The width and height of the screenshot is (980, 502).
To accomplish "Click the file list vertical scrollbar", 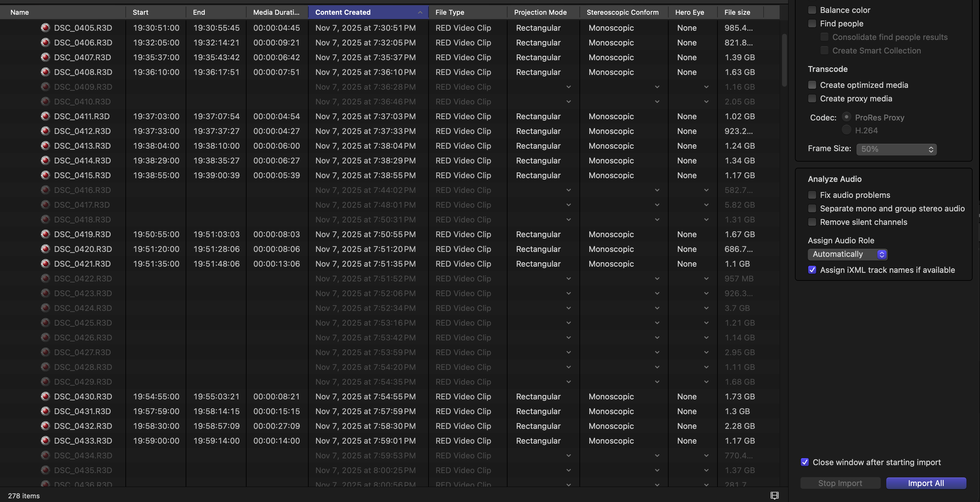I will (x=784, y=61).
